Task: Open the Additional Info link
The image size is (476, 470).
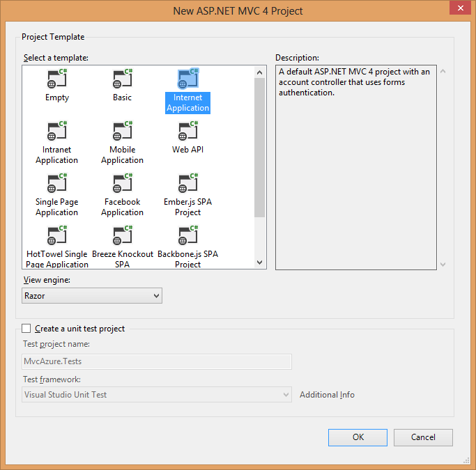Action: pos(327,395)
